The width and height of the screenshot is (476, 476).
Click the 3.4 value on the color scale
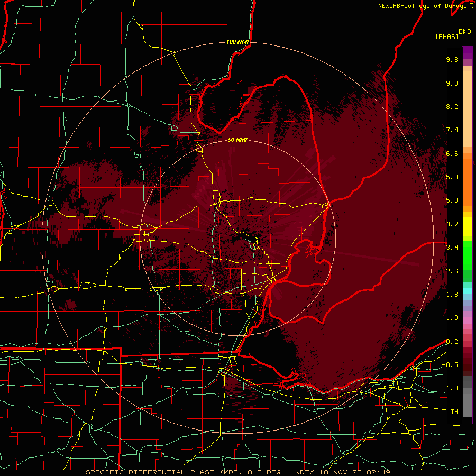click(452, 248)
